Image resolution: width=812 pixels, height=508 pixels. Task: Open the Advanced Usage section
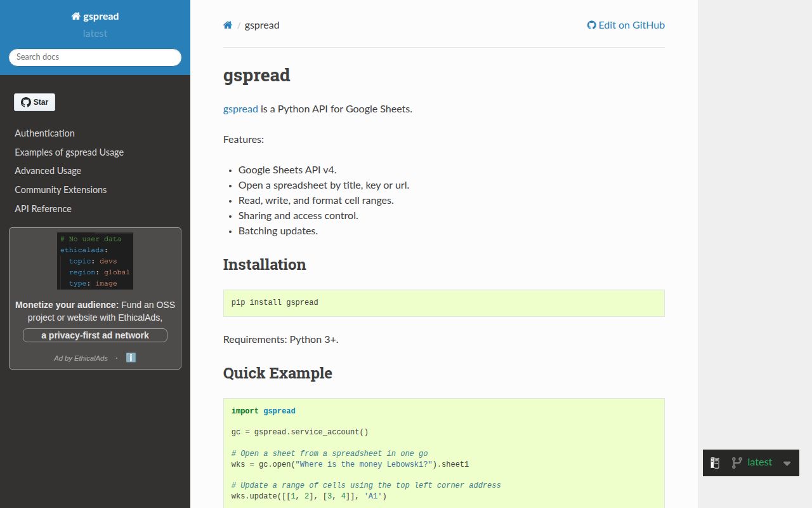pyautogui.click(x=48, y=171)
